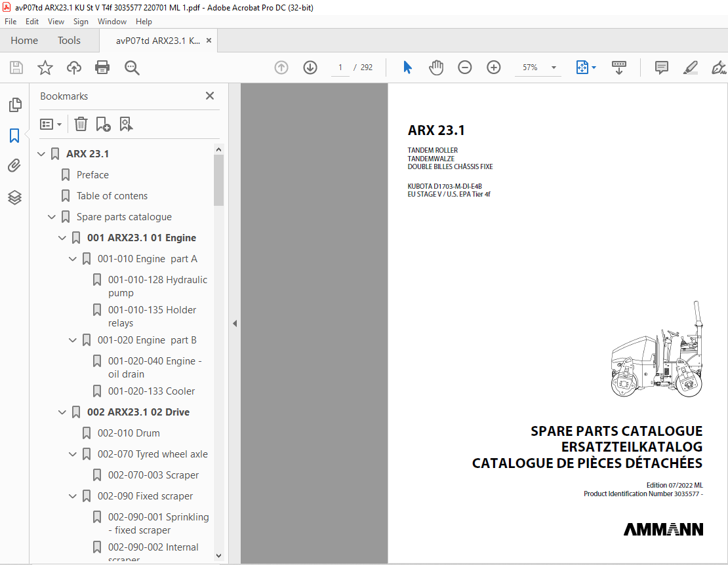This screenshot has width=728, height=565.
Task: Click the page number input field
Action: [340, 68]
